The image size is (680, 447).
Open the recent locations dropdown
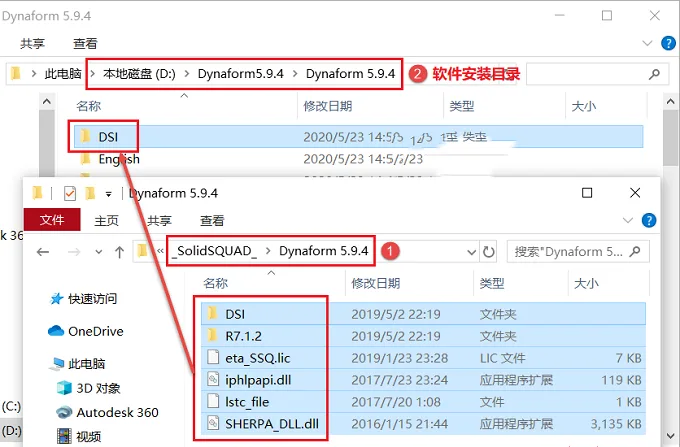coord(98,252)
